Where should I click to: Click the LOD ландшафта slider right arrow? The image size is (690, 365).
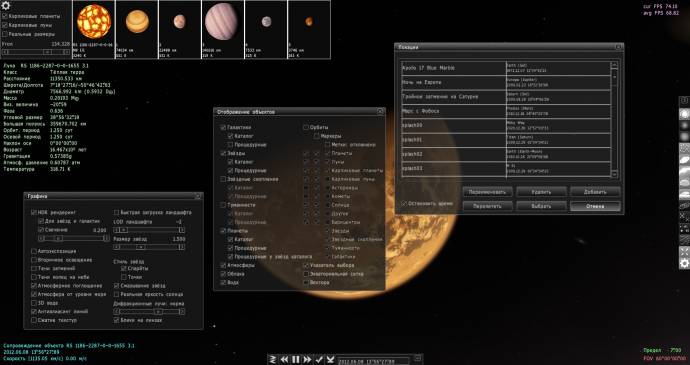(182, 230)
